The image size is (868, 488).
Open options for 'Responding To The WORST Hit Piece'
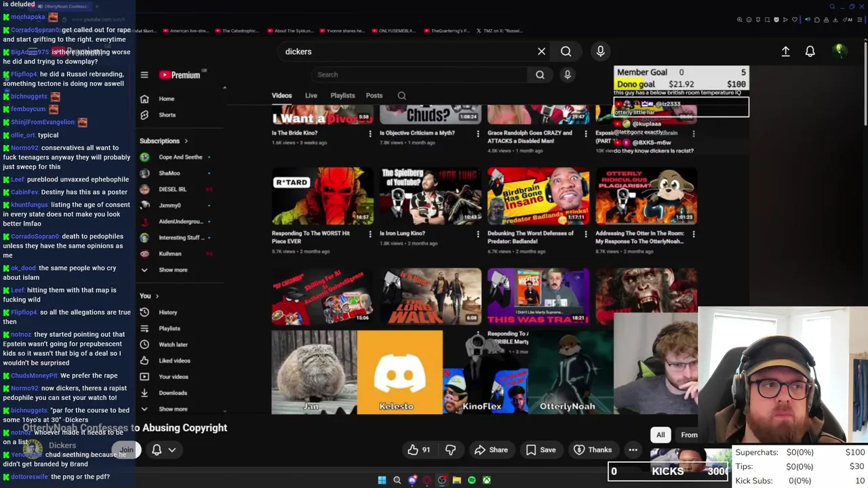(370, 234)
